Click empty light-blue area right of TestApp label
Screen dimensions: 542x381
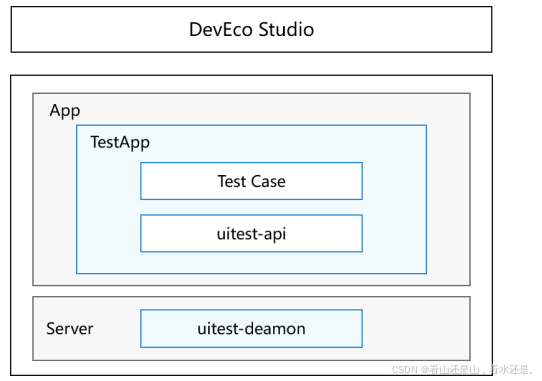tap(287, 143)
